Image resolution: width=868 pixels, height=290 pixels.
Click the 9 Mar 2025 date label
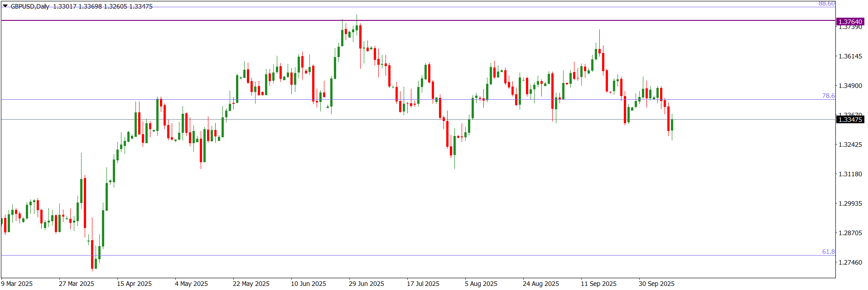(x=17, y=284)
